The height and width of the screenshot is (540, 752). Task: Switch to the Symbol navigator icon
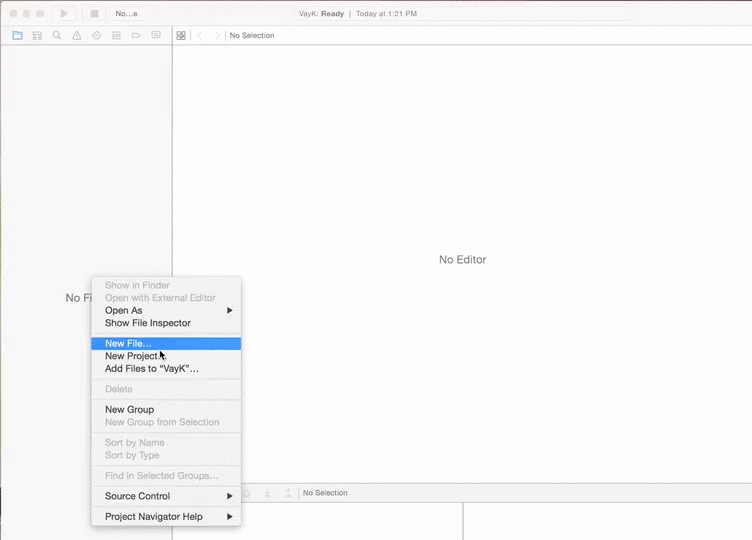click(x=37, y=35)
